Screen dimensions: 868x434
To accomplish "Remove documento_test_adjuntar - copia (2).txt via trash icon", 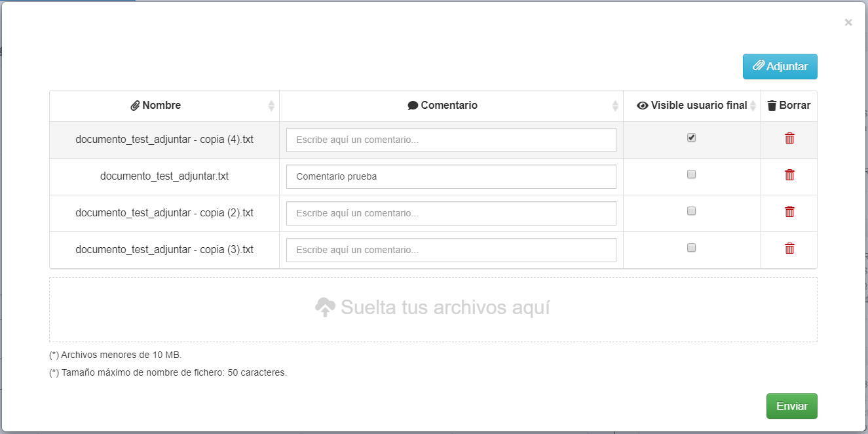I will (789, 212).
